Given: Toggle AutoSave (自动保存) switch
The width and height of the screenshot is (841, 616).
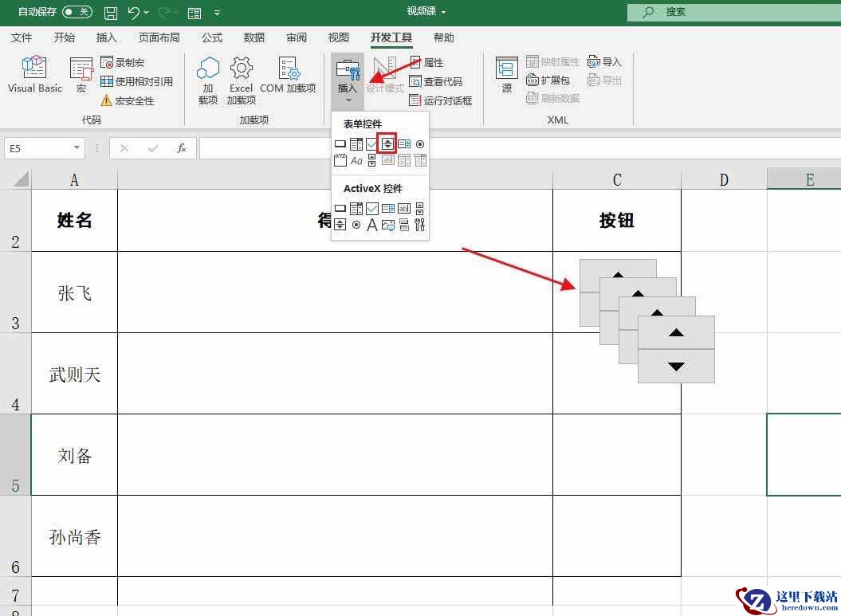Looking at the screenshot, I should (77, 12).
